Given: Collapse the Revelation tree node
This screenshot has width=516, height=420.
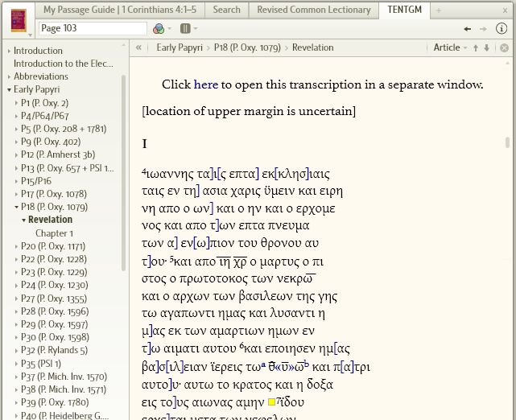Looking at the screenshot, I should click(23, 220).
